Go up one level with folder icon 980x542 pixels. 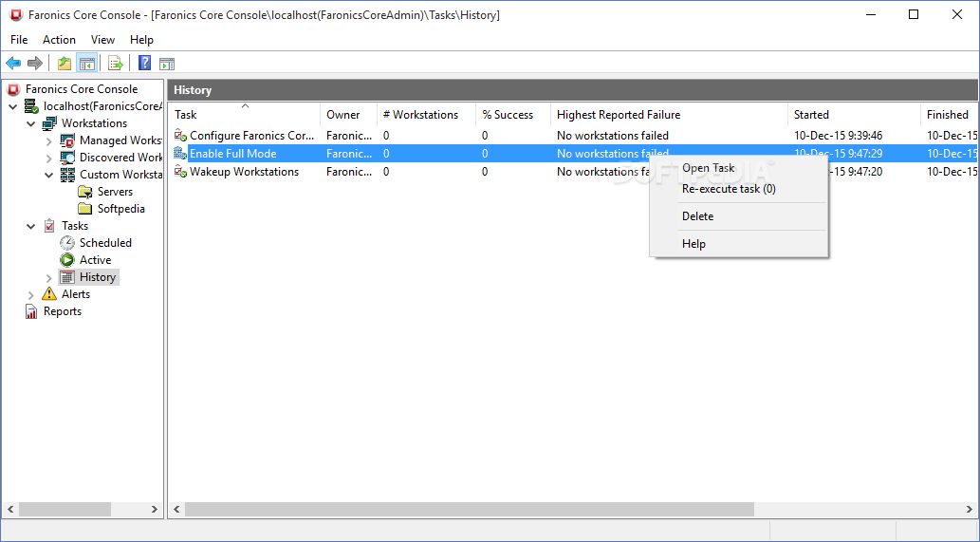[x=64, y=64]
